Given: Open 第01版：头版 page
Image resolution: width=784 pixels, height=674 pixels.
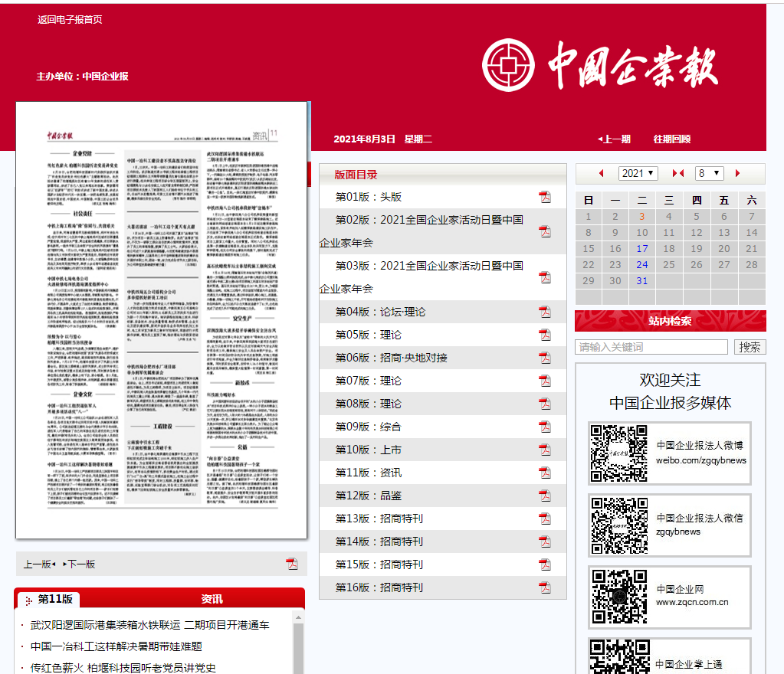Looking at the screenshot, I should click(x=369, y=197).
